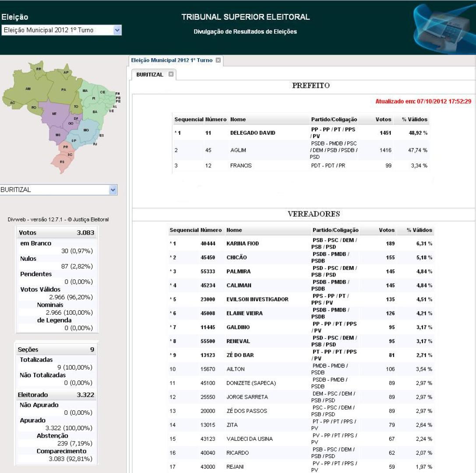
Task: Click JORGE SARRETA vereador name
Action: (247, 397)
